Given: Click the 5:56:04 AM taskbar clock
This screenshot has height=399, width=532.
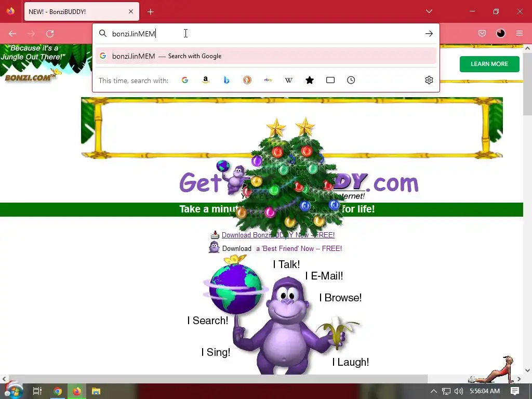Looking at the screenshot, I should tap(485, 391).
